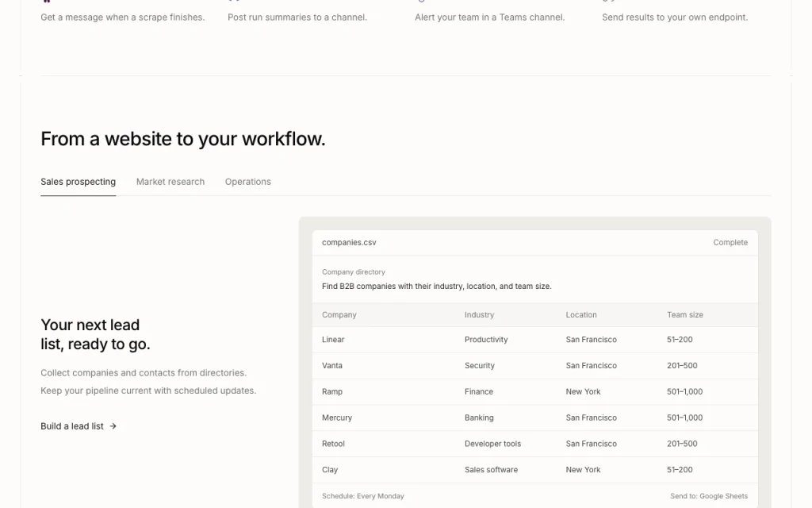Click the Team size column header

[x=685, y=314]
